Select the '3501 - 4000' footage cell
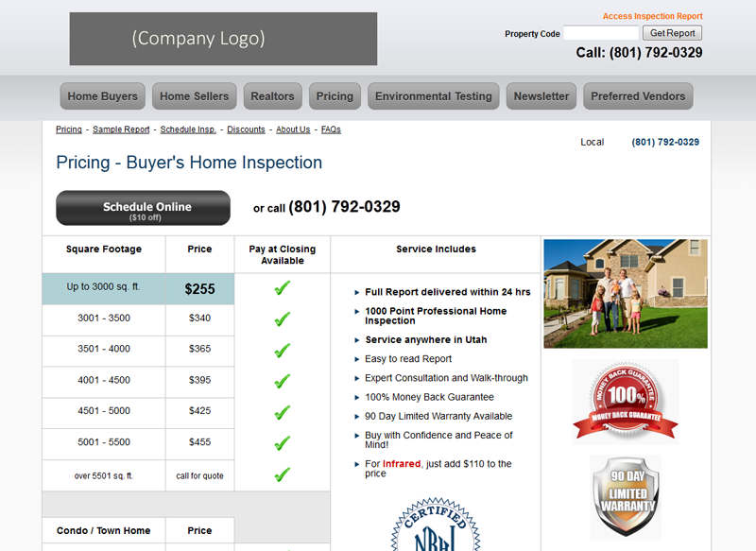This screenshot has width=756, height=551. (104, 351)
